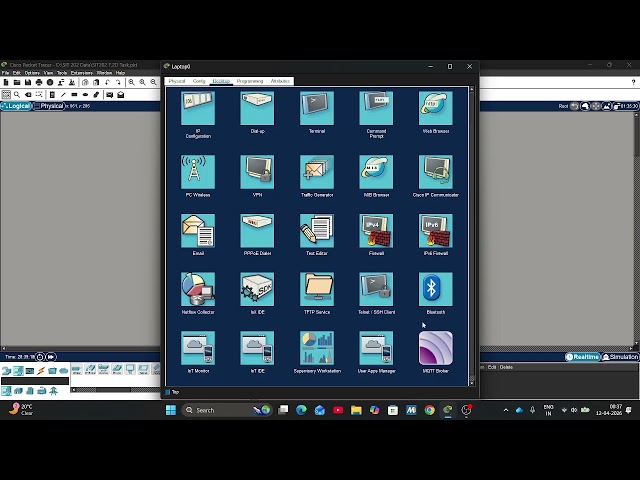Click the Add Complex PDU open envelope icon
This screenshot has height=480, width=640.
(120, 95)
